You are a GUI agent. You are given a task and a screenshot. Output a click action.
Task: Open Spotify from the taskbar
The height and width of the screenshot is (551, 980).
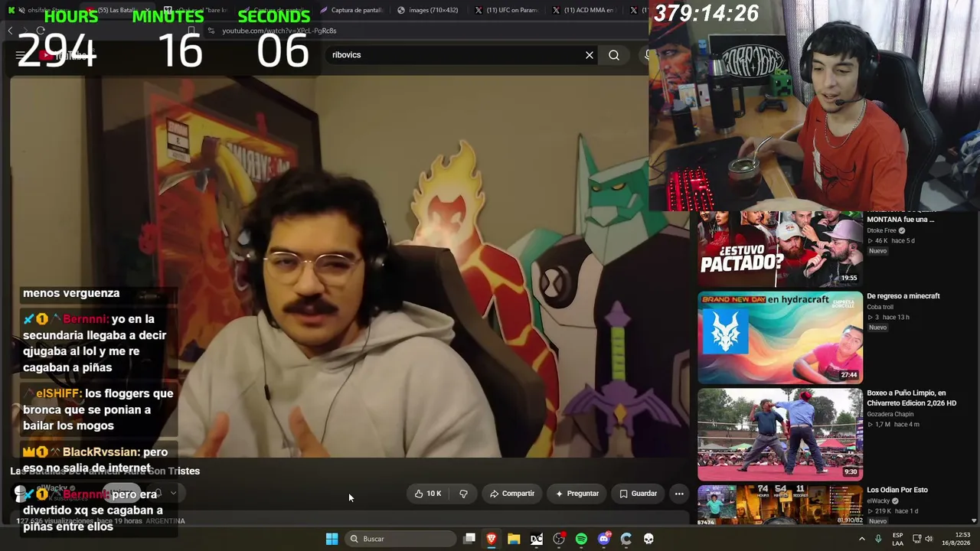[x=581, y=539]
